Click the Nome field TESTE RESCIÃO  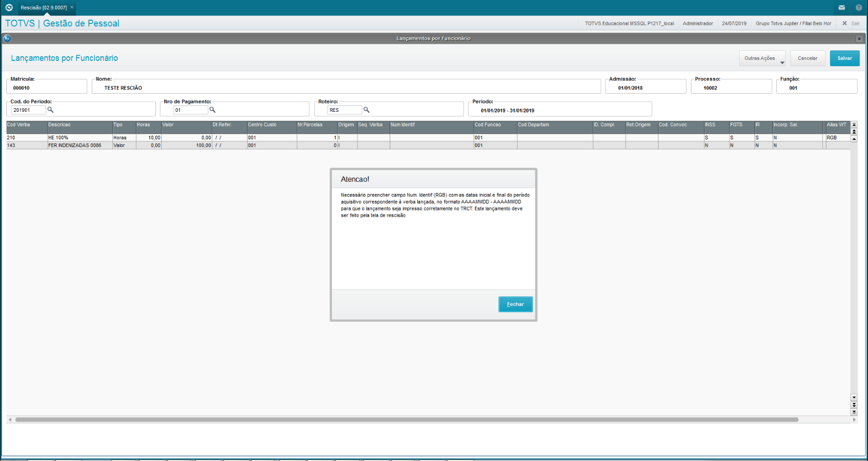point(346,87)
